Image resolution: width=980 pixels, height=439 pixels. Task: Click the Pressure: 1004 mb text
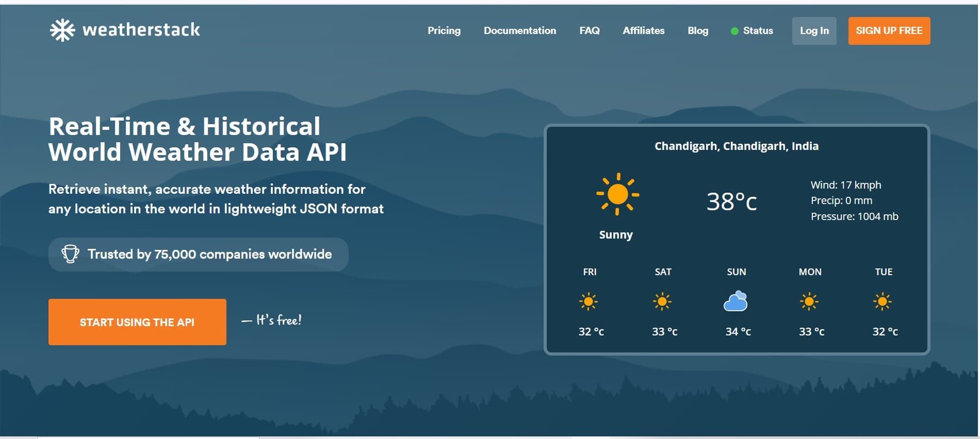click(855, 216)
